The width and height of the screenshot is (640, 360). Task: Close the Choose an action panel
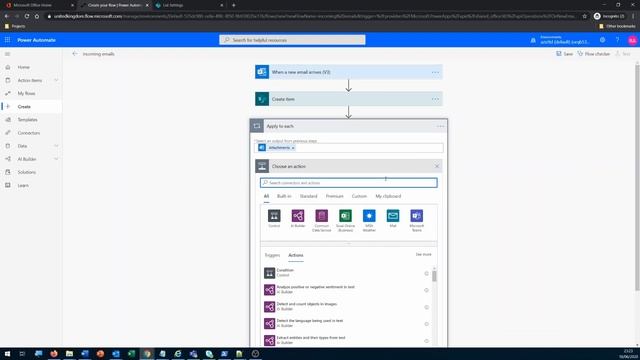click(437, 166)
